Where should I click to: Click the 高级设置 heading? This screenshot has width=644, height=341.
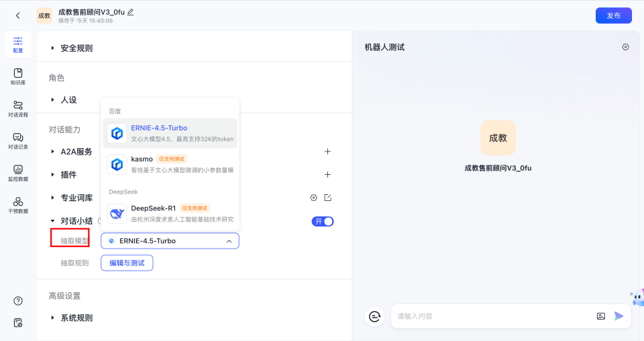[x=64, y=295]
